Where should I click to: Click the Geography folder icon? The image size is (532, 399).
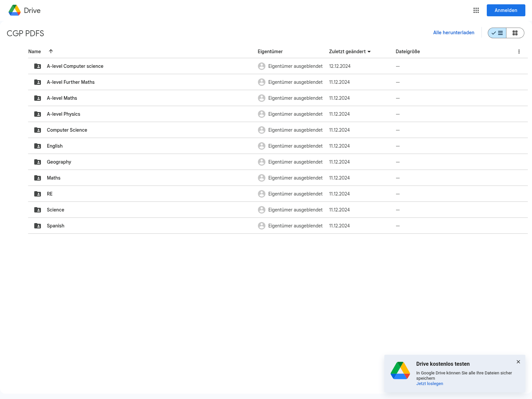click(38, 162)
